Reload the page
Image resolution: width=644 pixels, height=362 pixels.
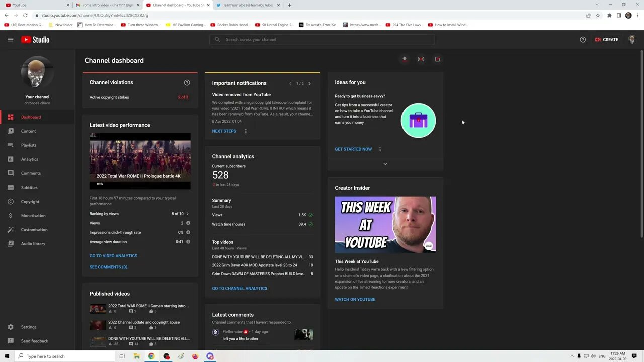tap(25, 15)
